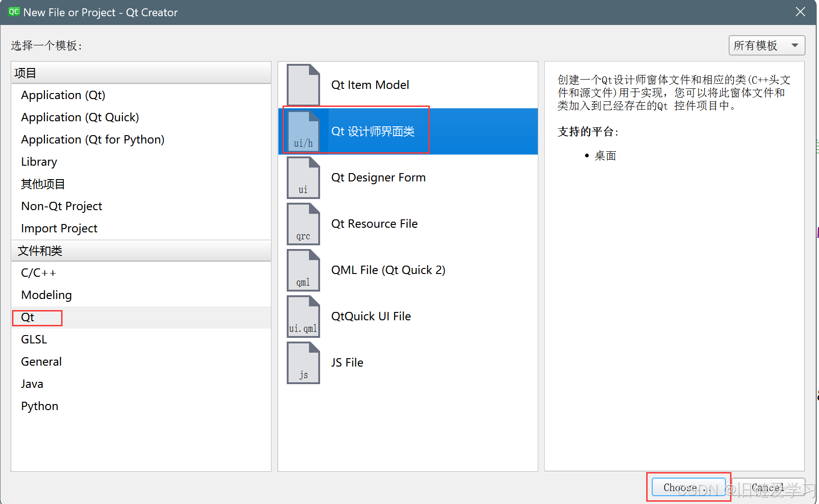
Task: Choose the Qt Designer Form template
Action: (408, 177)
